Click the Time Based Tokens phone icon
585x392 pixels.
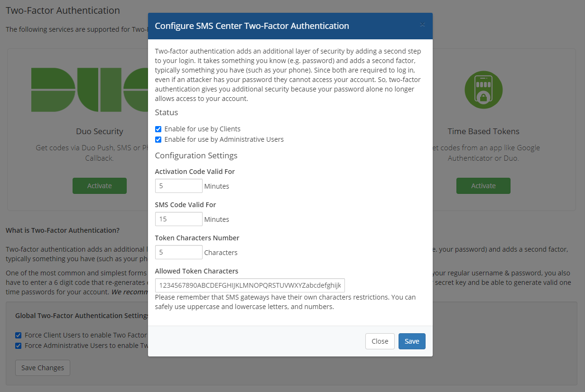(483, 90)
